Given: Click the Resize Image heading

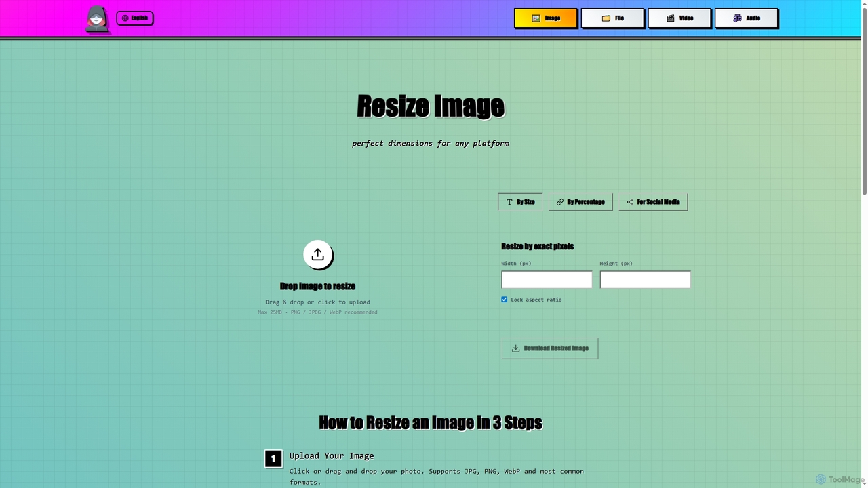Looking at the screenshot, I should coord(431,106).
